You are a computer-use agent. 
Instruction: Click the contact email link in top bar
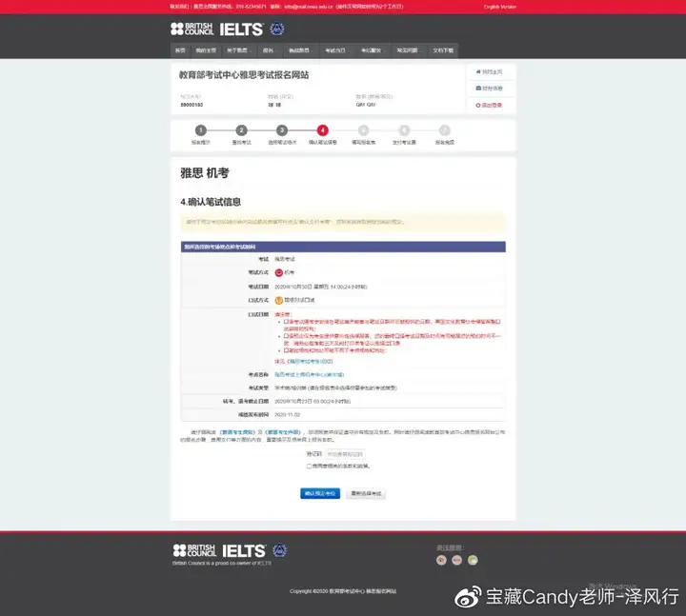(309, 7)
